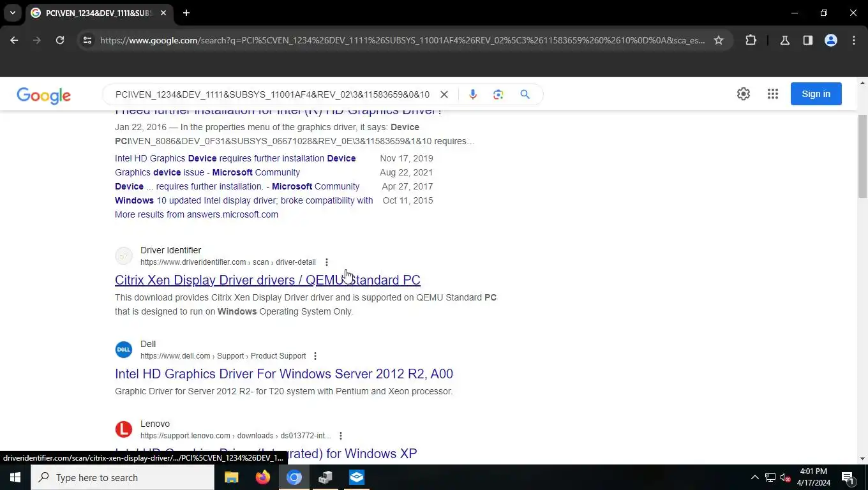Click scrollbar down arrow
Viewport: 868px width, 490px height.
pos(863,459)
